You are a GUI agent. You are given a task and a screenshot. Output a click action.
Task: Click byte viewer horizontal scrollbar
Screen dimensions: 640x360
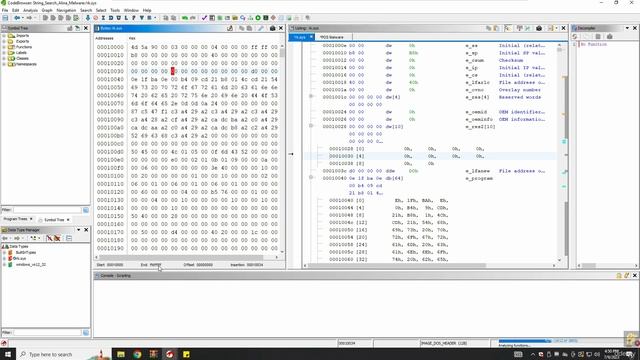tap(181, 257)
